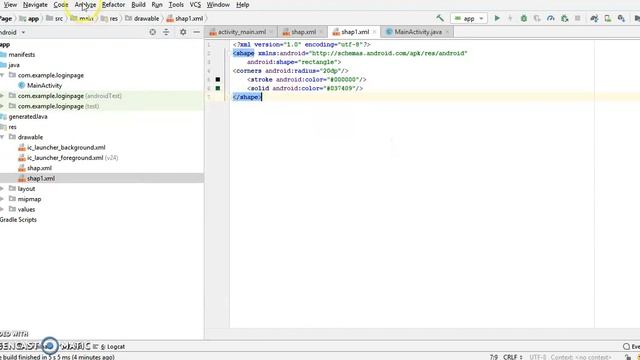Click the CRLF line separator in status bar
This screenshot has height=360, width=640.
512,357
